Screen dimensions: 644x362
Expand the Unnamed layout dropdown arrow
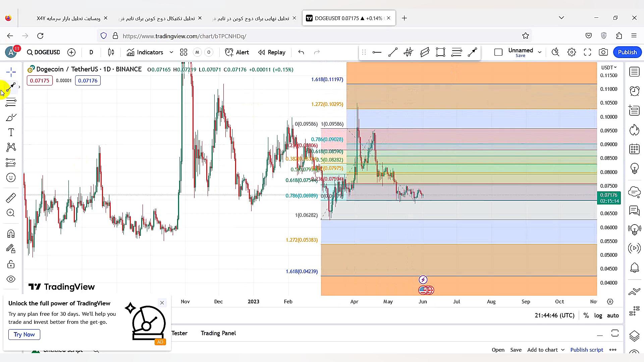pos(540,52)
